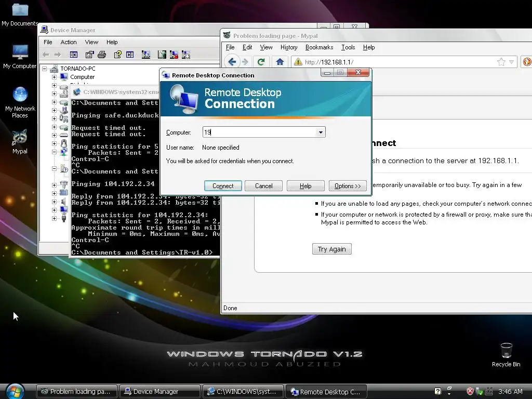
Task: Click Uninstall icon with red X in Device Manager
Action: coord(174,55)
